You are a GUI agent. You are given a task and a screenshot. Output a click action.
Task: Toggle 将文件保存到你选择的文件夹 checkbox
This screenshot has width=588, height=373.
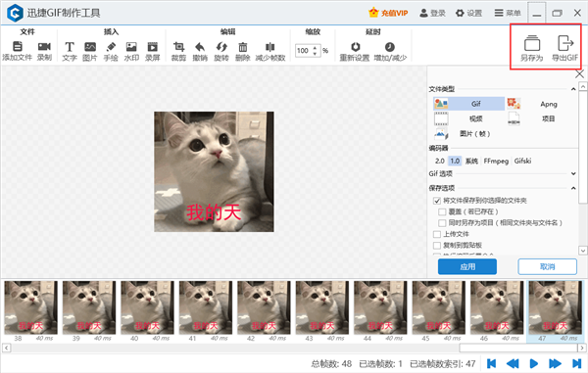tap(437, 201)
